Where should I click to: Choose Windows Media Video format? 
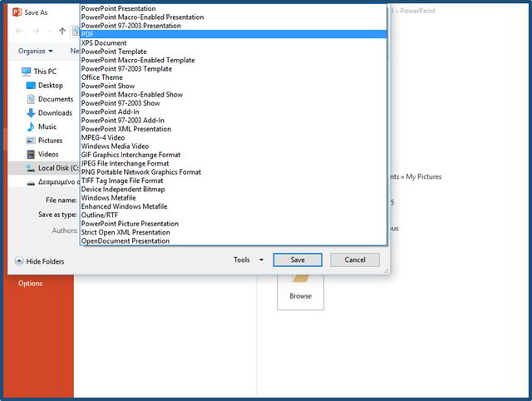point(234,146)
